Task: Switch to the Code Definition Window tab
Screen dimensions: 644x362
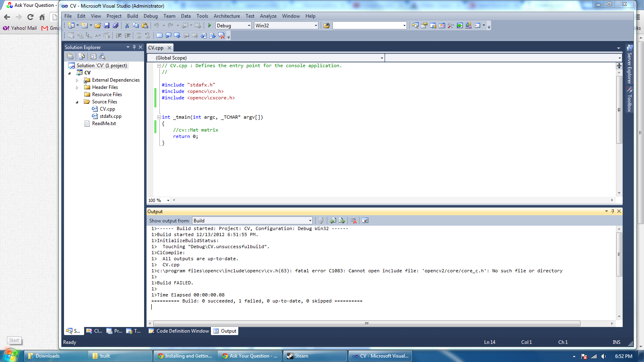Action: click(179, 331)
